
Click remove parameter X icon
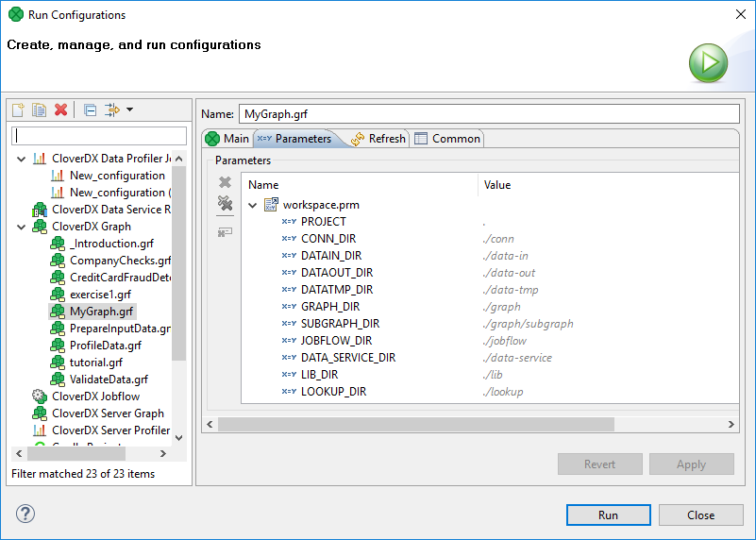tap(225, 182)
